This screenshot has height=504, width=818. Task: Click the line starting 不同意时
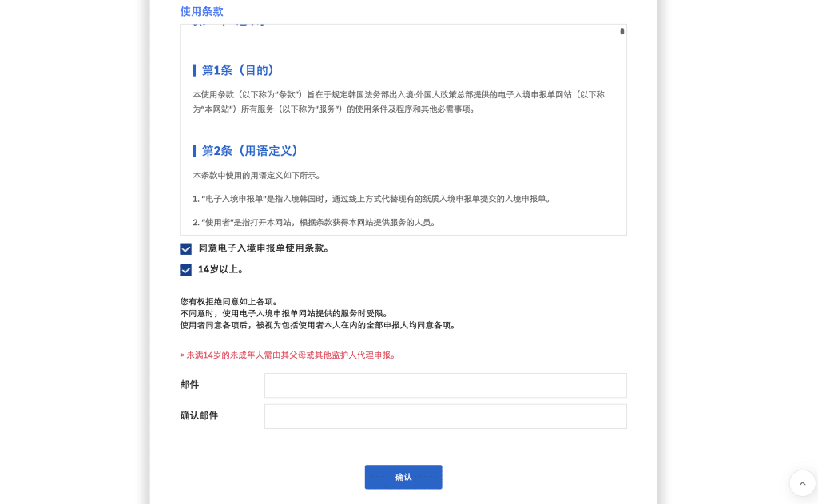[x=284, y=313]
